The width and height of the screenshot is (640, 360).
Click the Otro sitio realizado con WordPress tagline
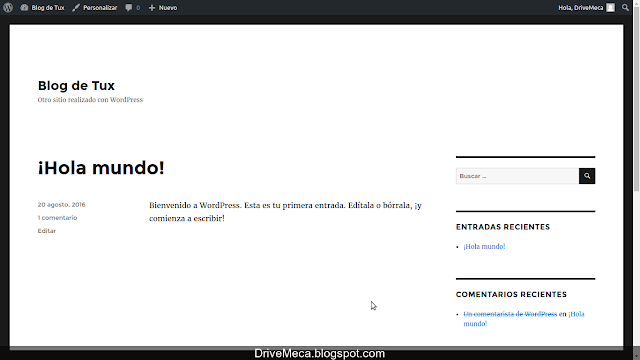point(90,100)
